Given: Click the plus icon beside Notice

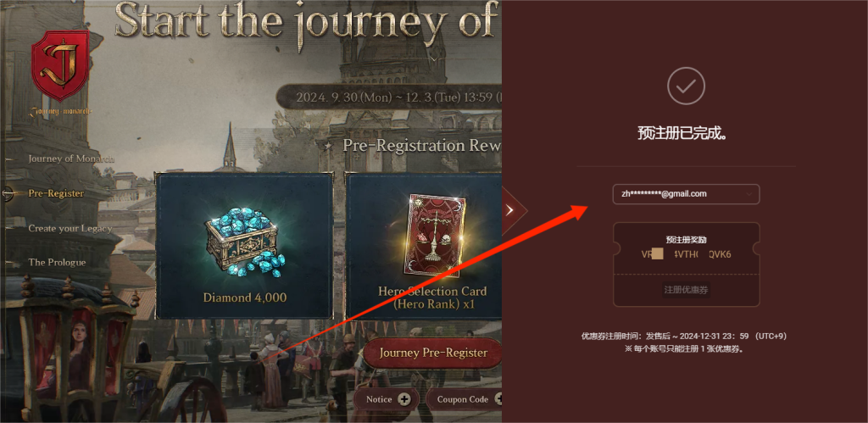Looking at the screenshot, I should tap(404, 399).
